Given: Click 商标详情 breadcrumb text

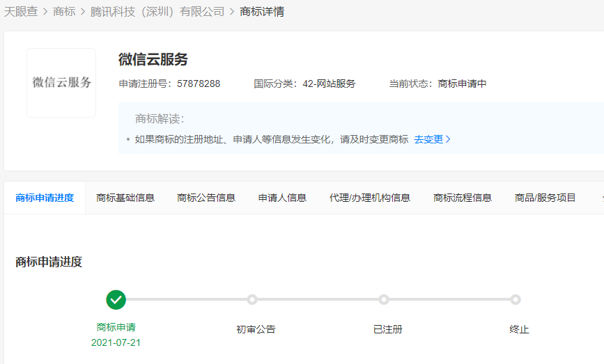Looking at the screenshot, I should pyautogui.click(x=262, y=12).
